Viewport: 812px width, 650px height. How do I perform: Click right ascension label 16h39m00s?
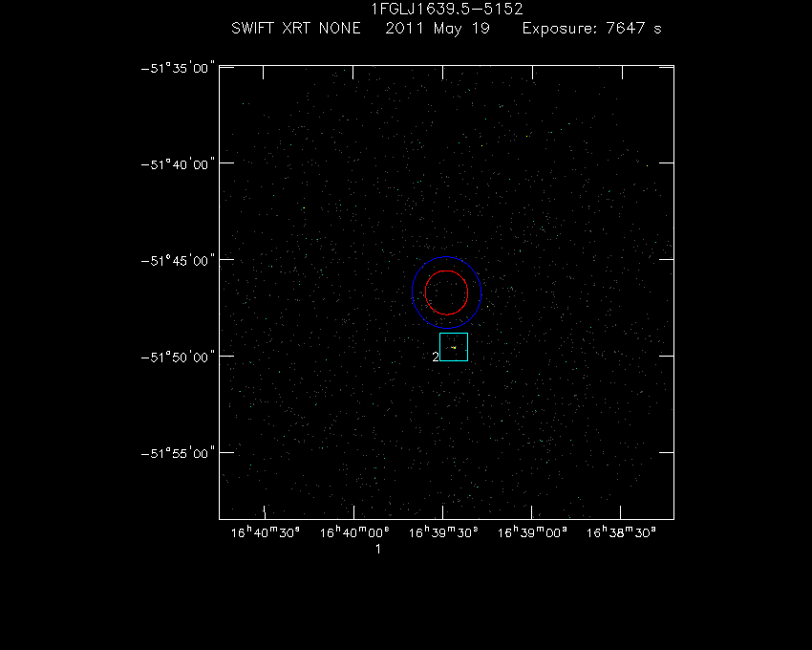(x=532, y=532)
